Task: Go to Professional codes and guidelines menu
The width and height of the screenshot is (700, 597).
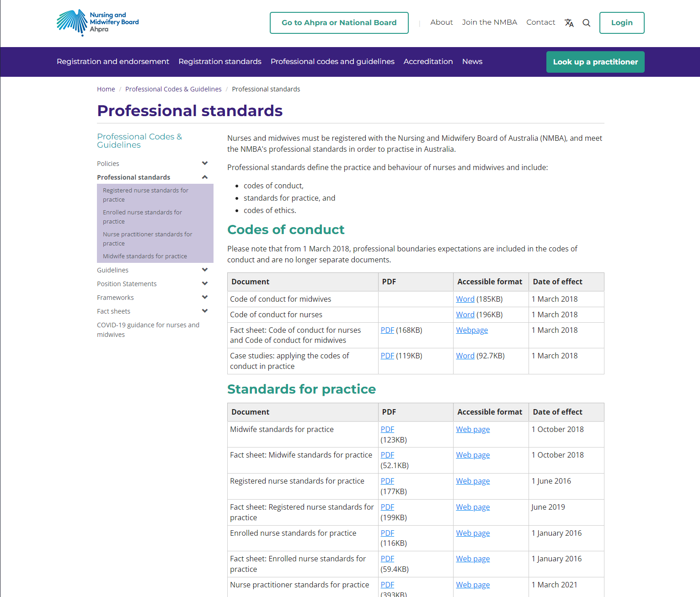Action: click(x=332, y=62)
